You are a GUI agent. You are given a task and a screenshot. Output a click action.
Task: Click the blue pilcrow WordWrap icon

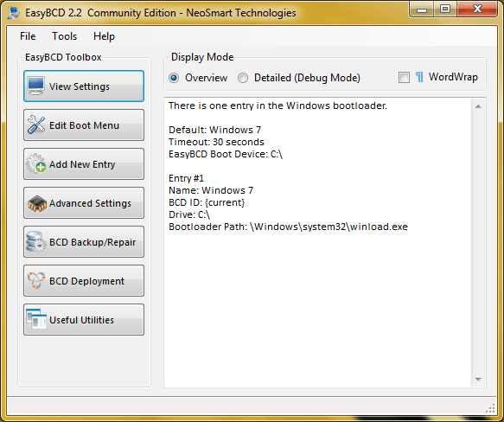click(419, 77)
